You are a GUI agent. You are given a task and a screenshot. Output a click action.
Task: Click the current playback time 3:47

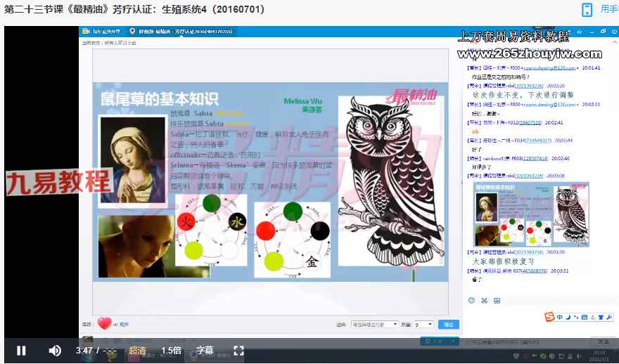click(84, 350)
